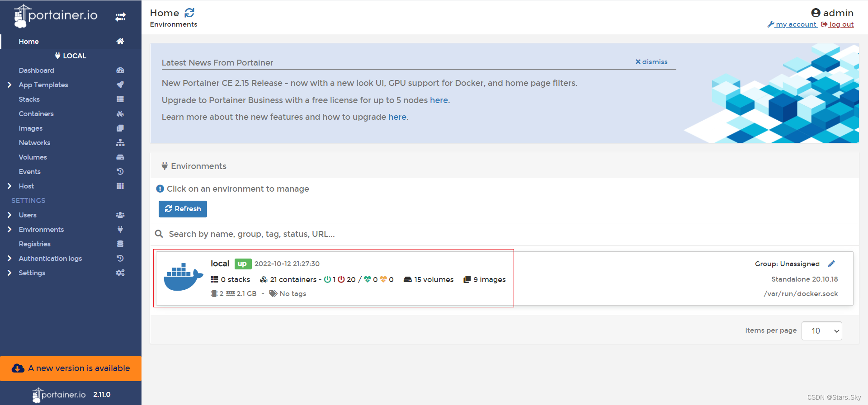This screenshot has height=405, width=868.
Task: Click the pencil edit icon beside Group: Unassigned
Action: [x=831, y=264]
